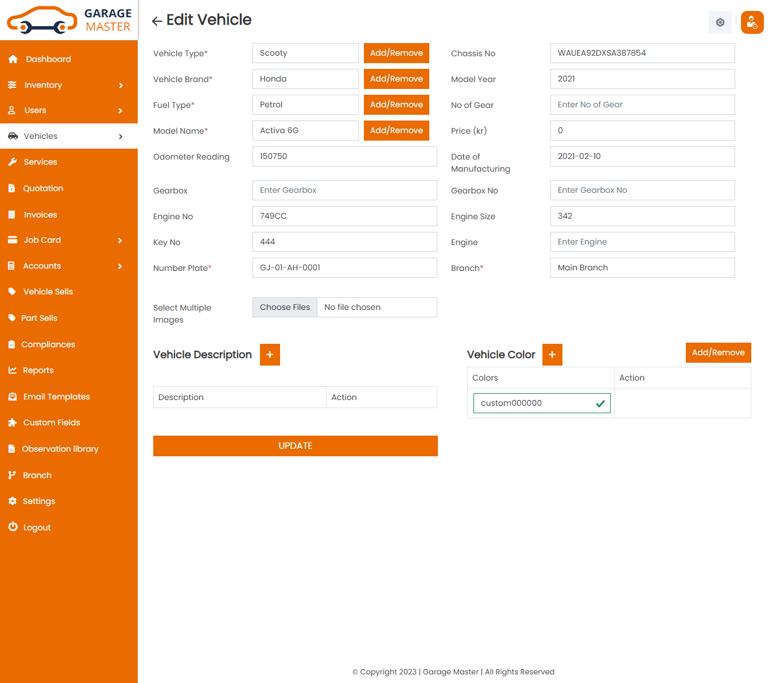Screen dimensions: 784x683
Task: Open Reports from the sidebar
Action: (x=38, y=370)
